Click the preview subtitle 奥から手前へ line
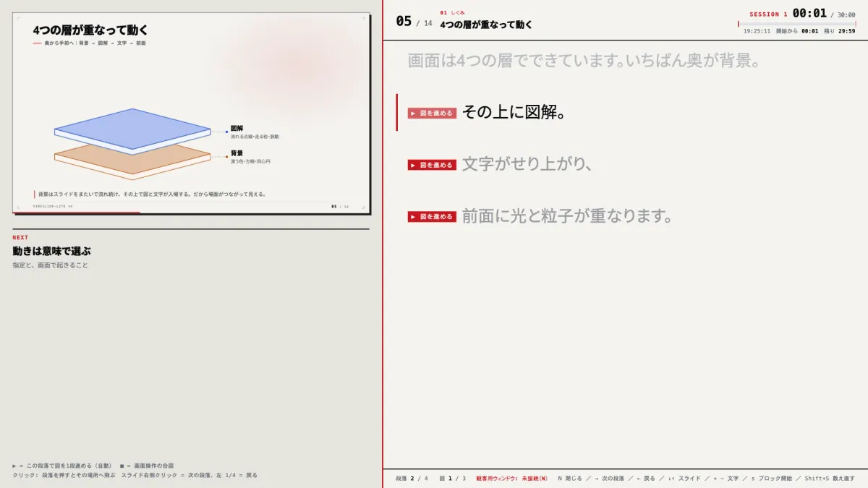 95,43
